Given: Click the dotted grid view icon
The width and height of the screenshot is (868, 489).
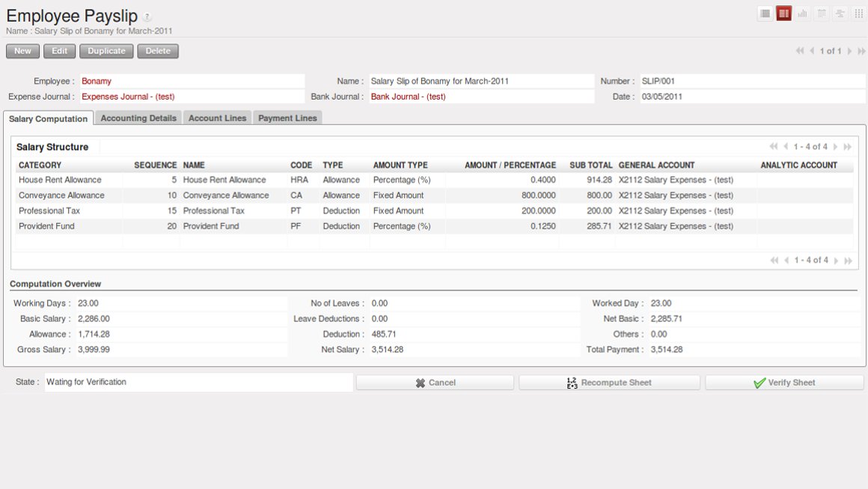Looking at the screenshot, I should coord(858,13).
